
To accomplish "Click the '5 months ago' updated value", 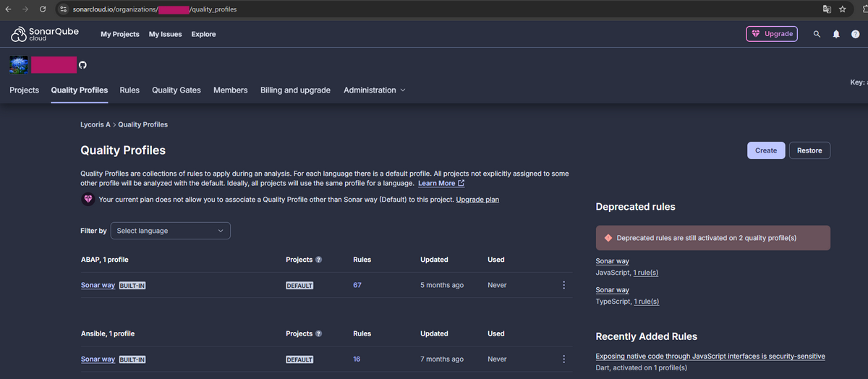I will pos(442,285).
